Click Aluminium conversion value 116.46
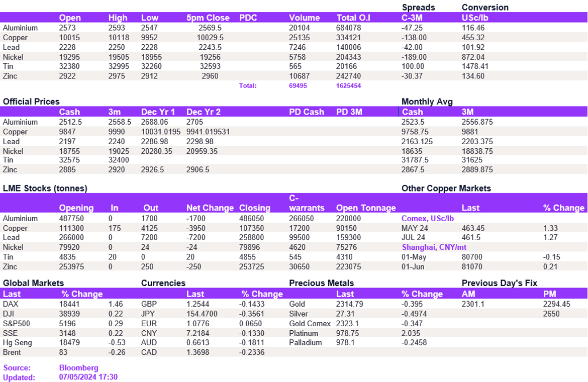 (x=473, y=28)
